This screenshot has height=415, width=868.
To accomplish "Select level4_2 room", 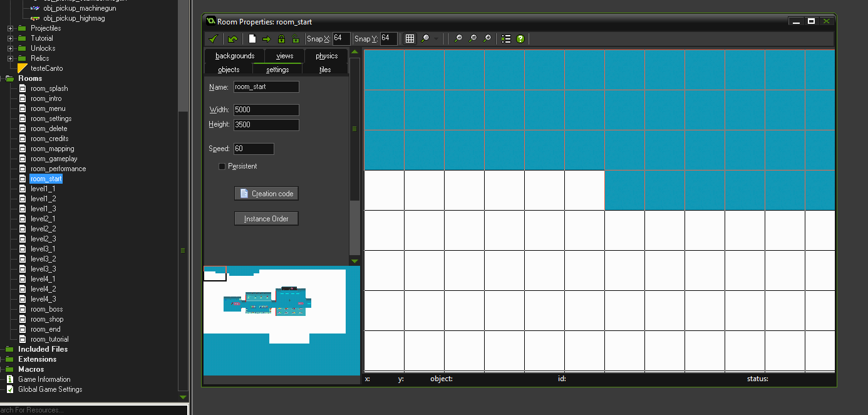I will pyautogui.click(x=43, y=289).
